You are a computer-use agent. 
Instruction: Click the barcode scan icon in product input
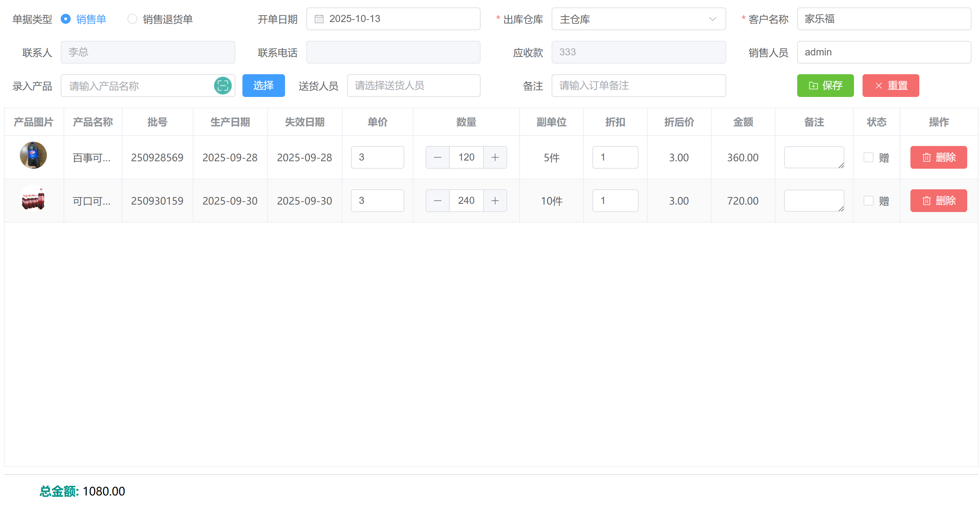[223, 86]
